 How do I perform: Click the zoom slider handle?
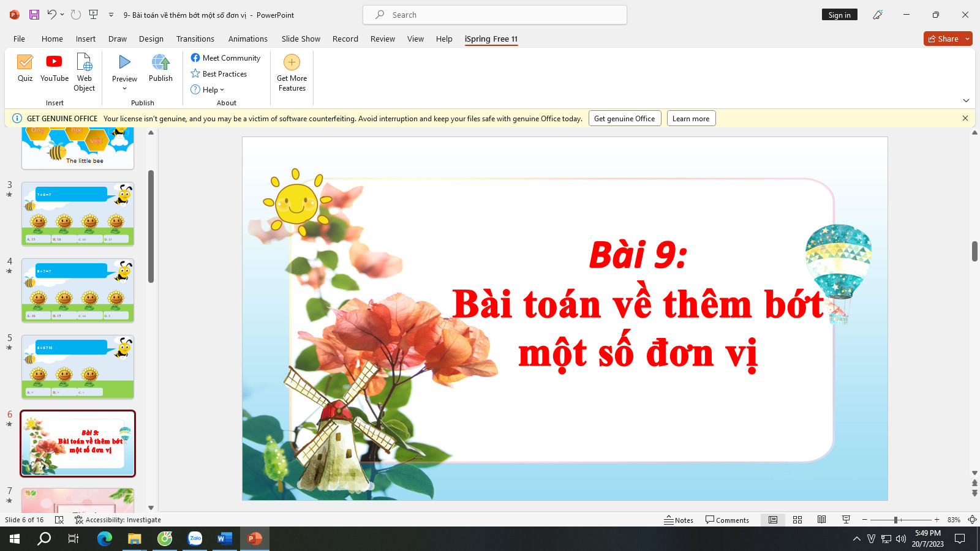[895, 520]
